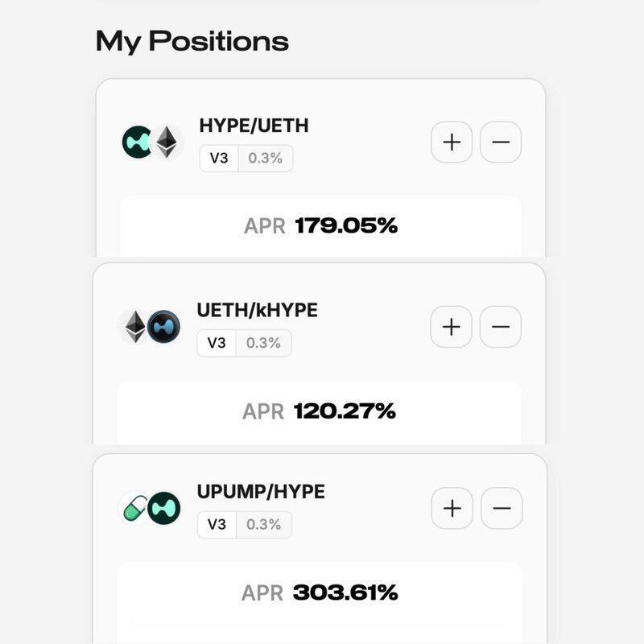Click HYPE token icon in first card

[x=137, y=142]
